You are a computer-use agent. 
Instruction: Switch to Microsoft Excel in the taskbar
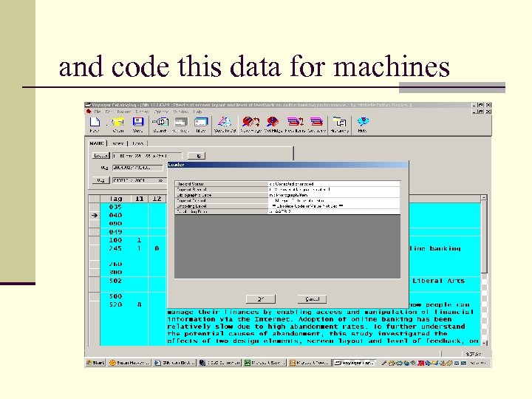pyautogui.click(x=265, y=363)
